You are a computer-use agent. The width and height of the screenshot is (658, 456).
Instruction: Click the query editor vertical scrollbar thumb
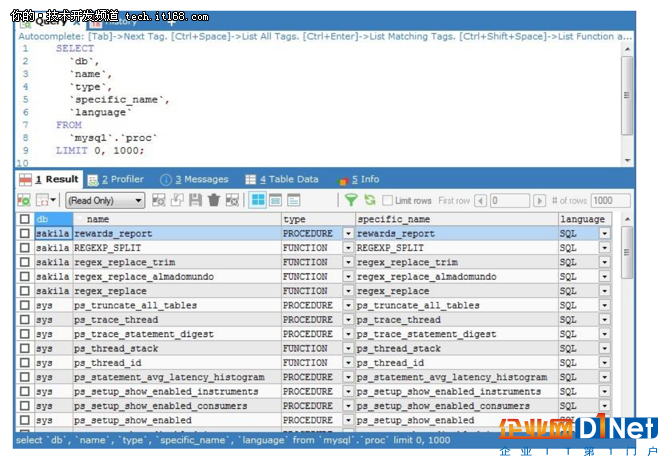click(627, 96)
